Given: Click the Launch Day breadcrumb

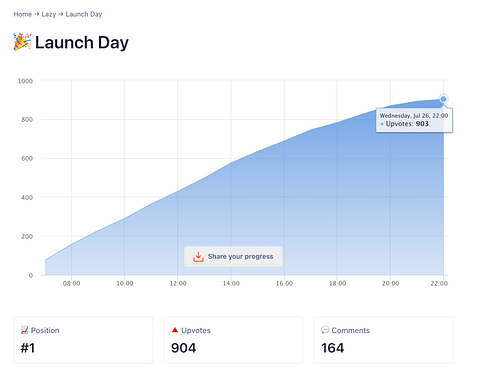Looking at the screenshot, I should tap(84, 14).
